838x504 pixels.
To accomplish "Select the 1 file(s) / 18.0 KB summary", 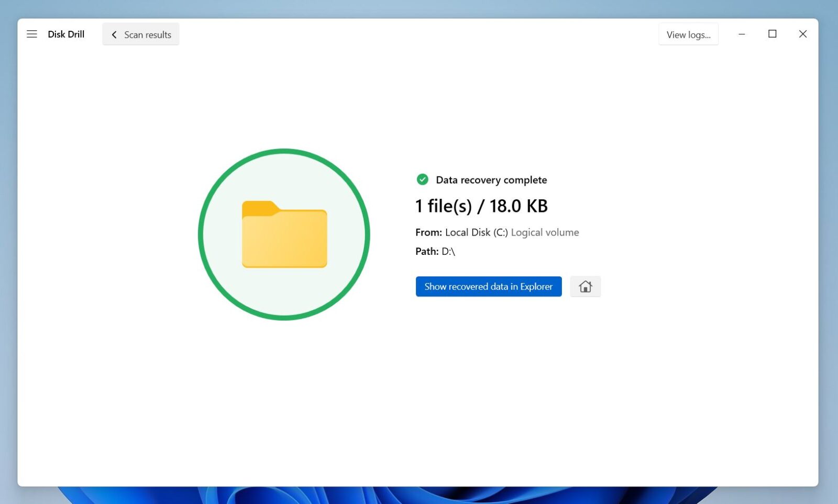I will (481, 205).
